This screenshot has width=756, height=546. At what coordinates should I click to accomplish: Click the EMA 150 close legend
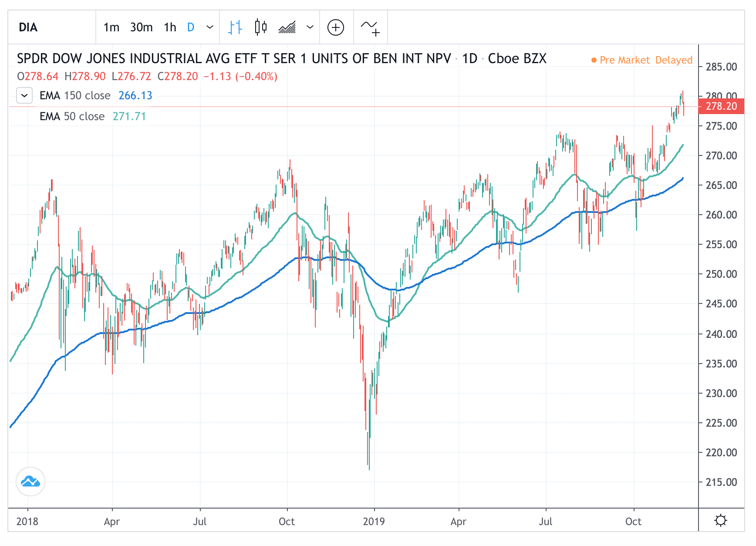tap(74, 95)
